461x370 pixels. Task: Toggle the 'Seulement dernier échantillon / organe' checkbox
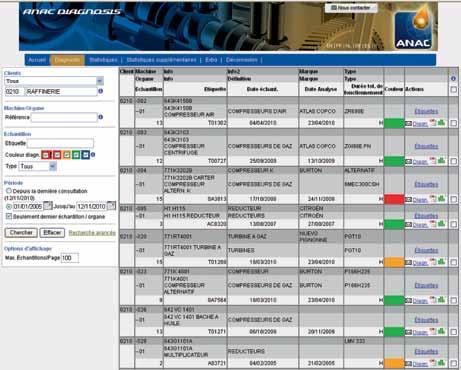pyautogui.click(x=9, y=216)
